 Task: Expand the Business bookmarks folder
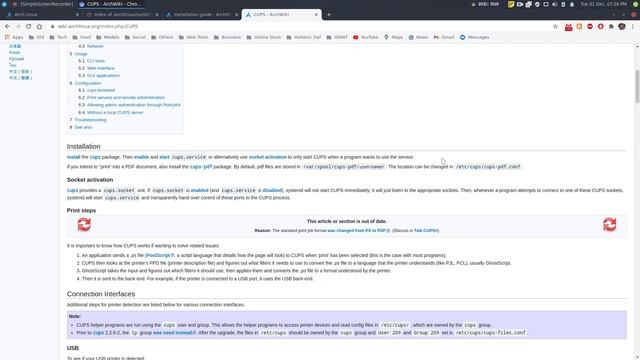tap(227, 37)
